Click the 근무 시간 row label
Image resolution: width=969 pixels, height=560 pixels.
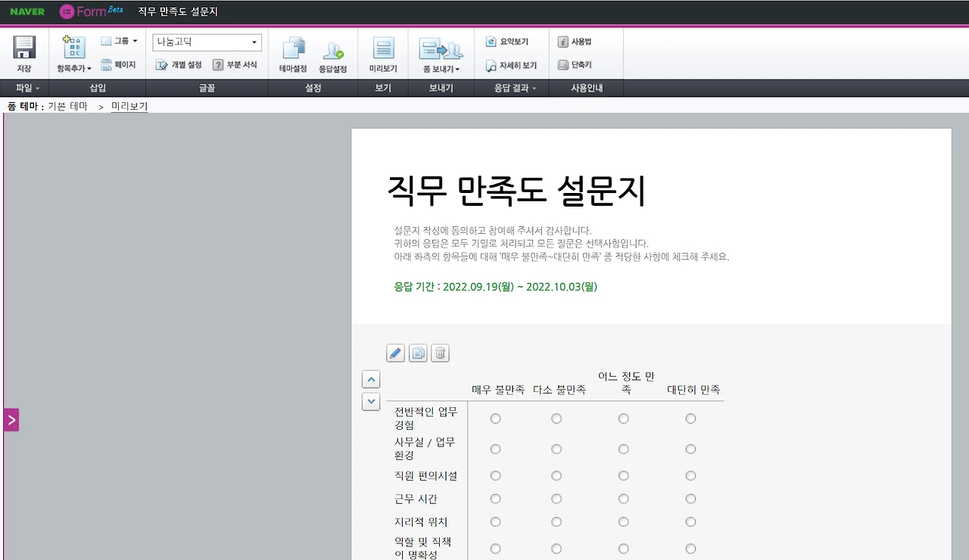click(416, 499)
